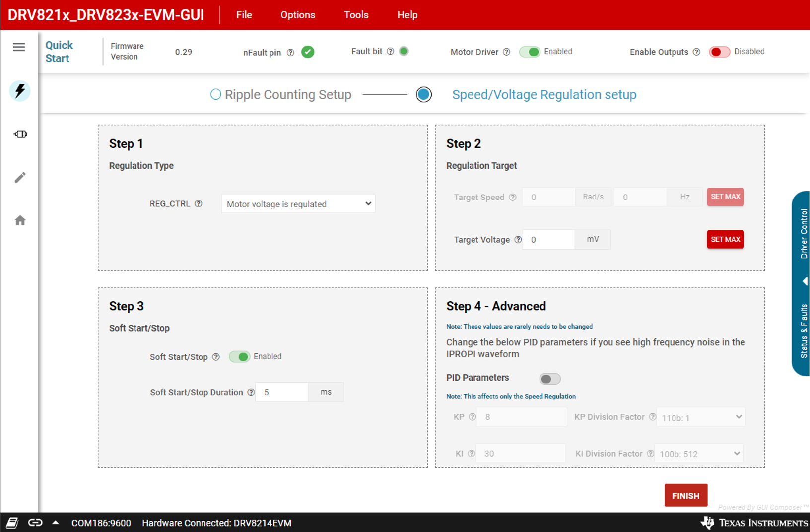The height and width of the screenshot is (532, 810).
Task: Click the REG_CTRL help question mark
Action: coord(199,204)
